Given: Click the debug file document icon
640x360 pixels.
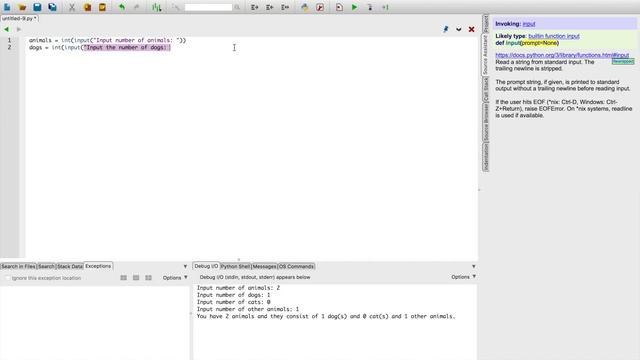Looking at the screenshot, I should point(339,7).
